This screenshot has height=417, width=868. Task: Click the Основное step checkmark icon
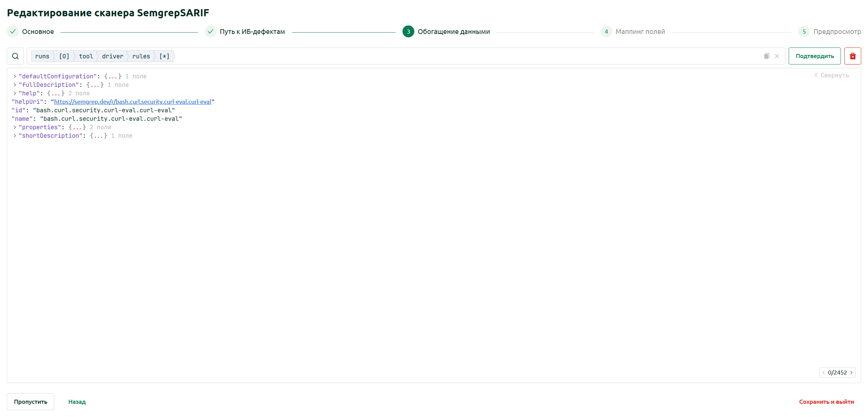point(13,32)
